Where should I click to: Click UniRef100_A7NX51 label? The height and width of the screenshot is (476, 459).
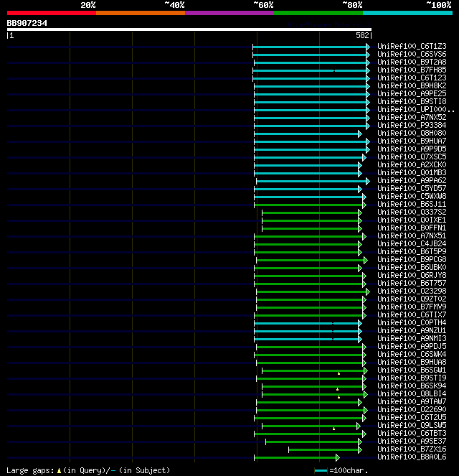(412, 235)
